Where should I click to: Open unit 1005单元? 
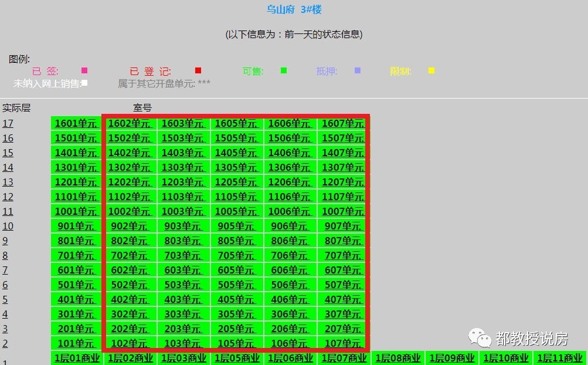tap(236, 211)
